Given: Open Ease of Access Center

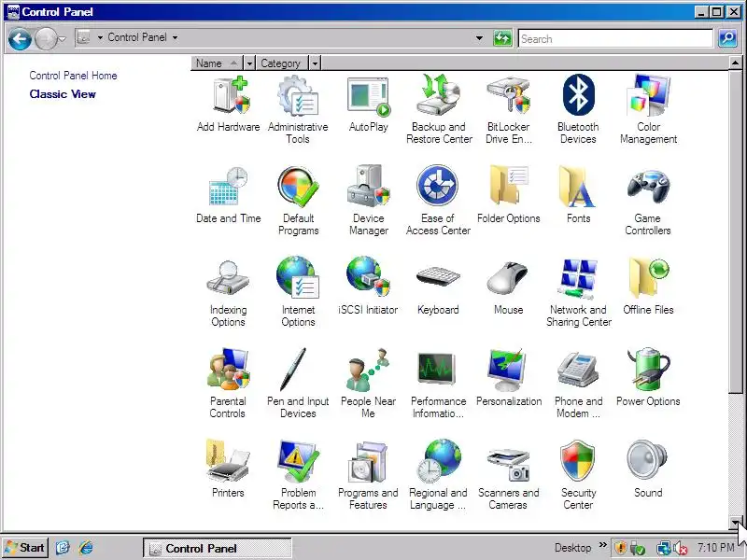Looking at the screenshot, I should click(x=438, y=201).
